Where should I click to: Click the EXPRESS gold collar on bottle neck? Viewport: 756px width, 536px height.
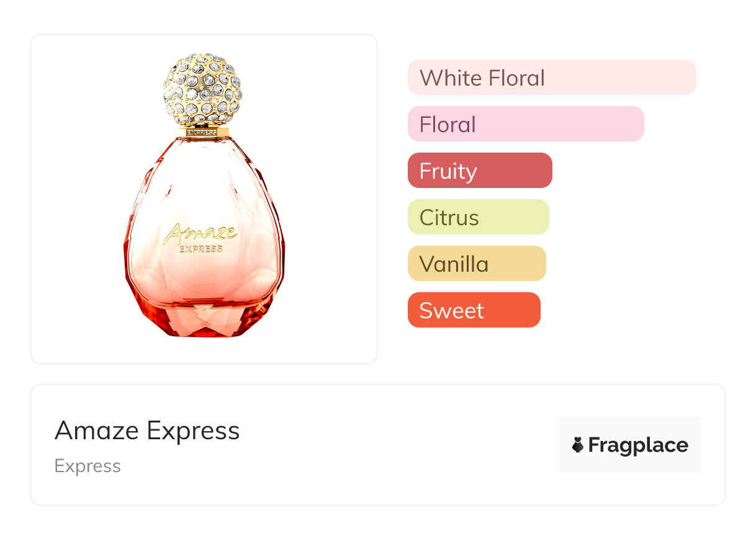pyautogui.click(x=202, y=132)
